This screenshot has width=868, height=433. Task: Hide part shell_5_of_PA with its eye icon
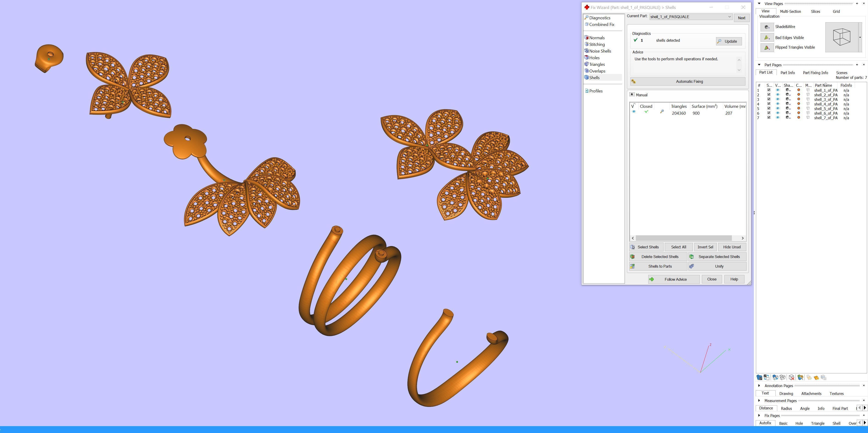pos(778,108)
